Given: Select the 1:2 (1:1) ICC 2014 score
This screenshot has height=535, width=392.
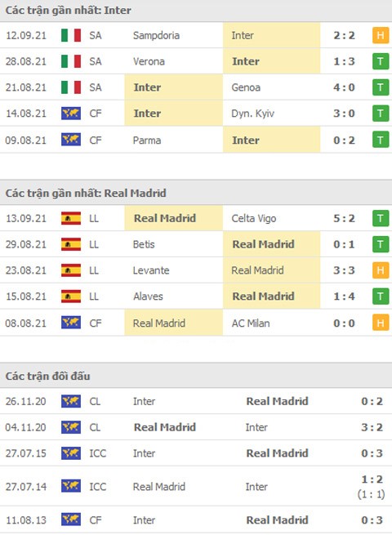Looking at the screenshot, I should pyautogui.click(x=372, y=487).
